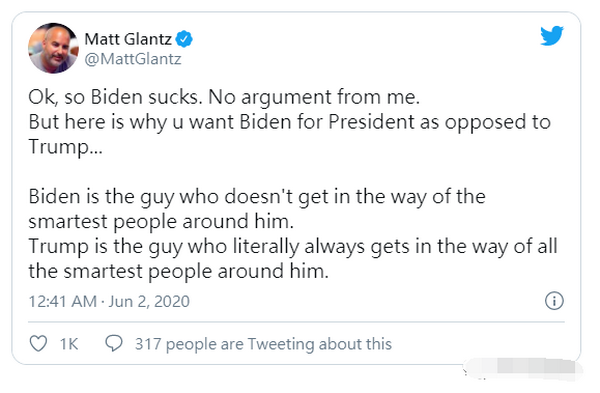Click the "Biden is the guy who doesn't" line
600x393 pixels.
pyautogui.click(x=257, y=197)
